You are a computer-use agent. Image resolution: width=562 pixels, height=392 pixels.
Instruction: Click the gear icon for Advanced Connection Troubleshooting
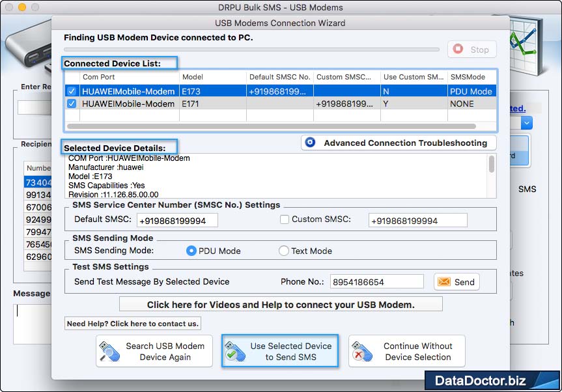[x=310, y=143]
